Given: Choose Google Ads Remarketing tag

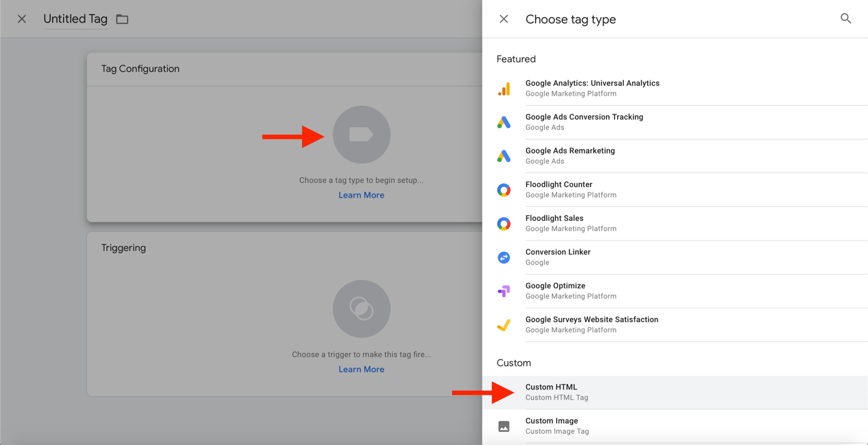Looking at the screenshot, I should click(675, 156).
